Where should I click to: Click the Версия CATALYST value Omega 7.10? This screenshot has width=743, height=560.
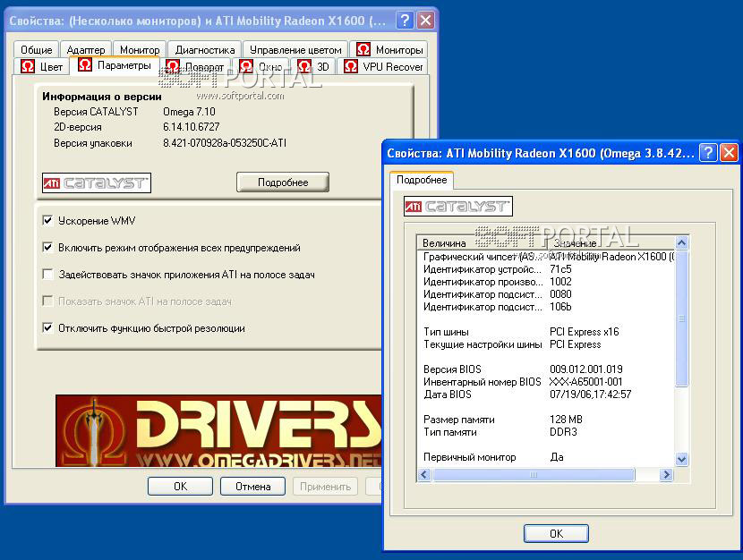tap(189, 112)
